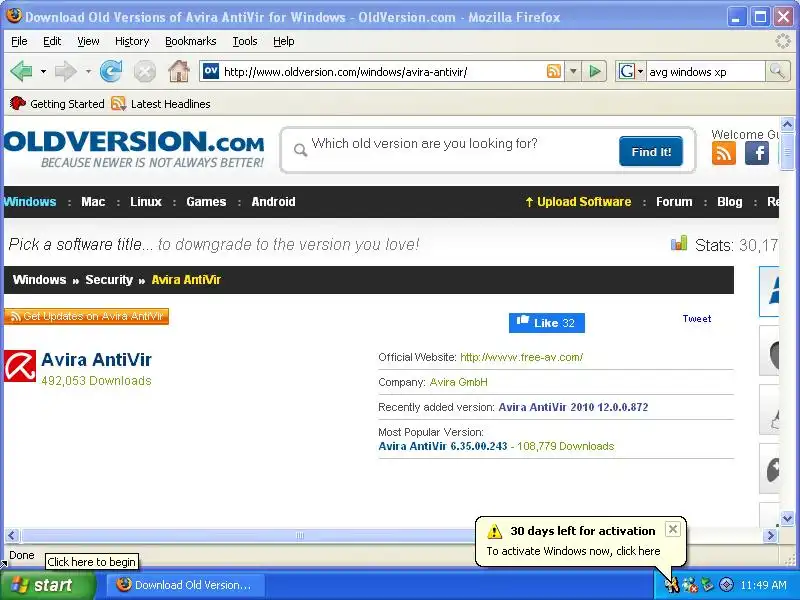This screenshot has height=600, width=800.
Task: Click the magnifier icon in site search field
Action: [x=301, y=149]
